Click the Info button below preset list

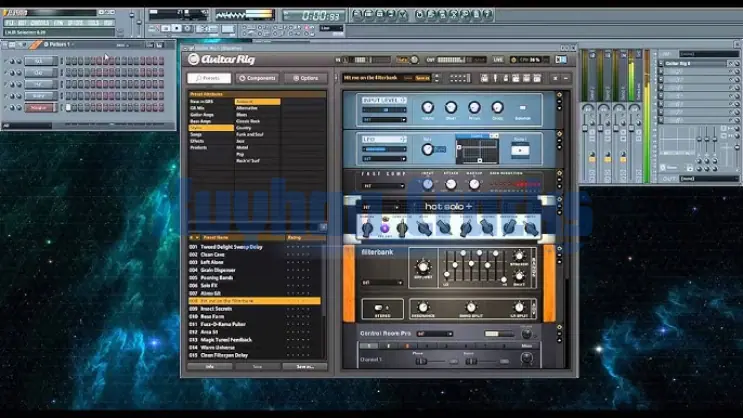click(210, 367)
